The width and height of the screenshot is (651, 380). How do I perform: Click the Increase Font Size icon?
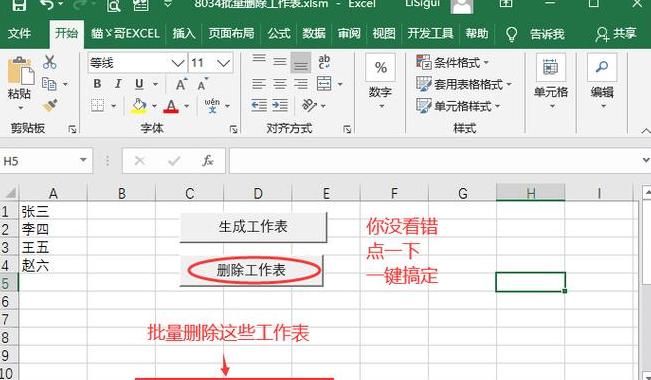(x=181, y=84)
